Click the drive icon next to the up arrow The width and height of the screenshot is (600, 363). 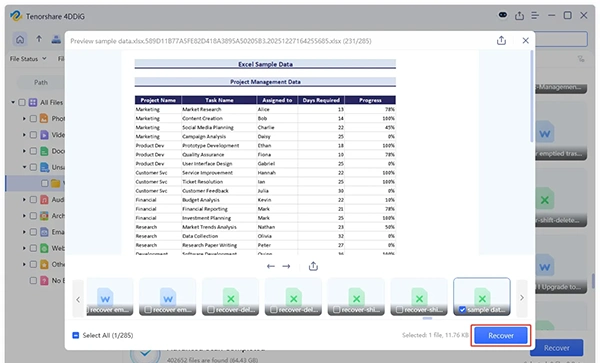pyautogui.click(x=56, y=39)
